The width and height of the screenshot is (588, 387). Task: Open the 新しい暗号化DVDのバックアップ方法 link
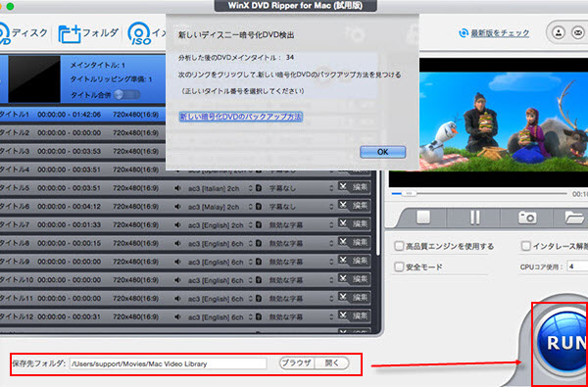[x=240, y=117]
